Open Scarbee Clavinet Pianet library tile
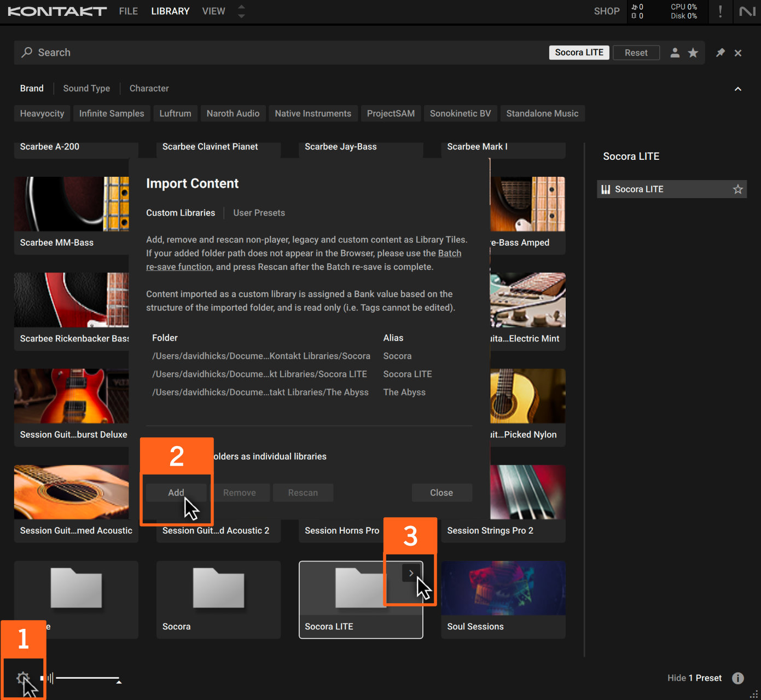The height and width of the screenshot is (700, 761). pyautogui.click(x=218, y=150)
